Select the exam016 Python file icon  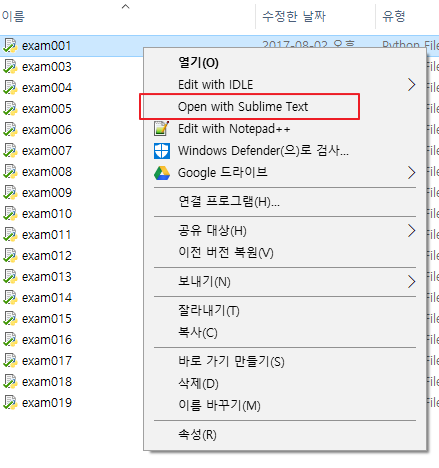(x=10, y=340)
